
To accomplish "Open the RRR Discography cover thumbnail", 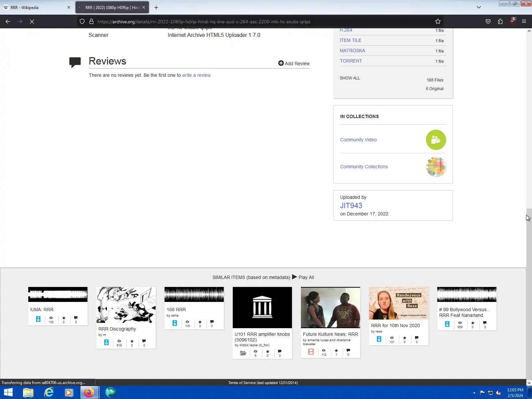I will (126, 305).
